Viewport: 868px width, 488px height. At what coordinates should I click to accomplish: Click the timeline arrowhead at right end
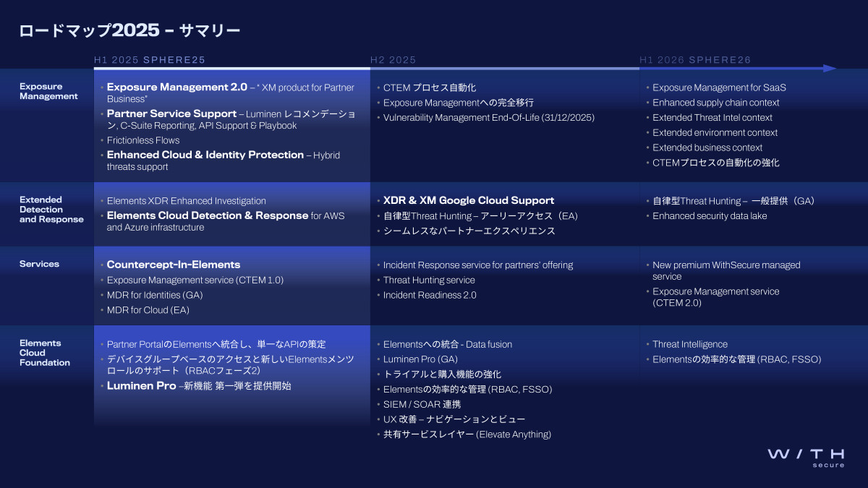tap(830, 69)
